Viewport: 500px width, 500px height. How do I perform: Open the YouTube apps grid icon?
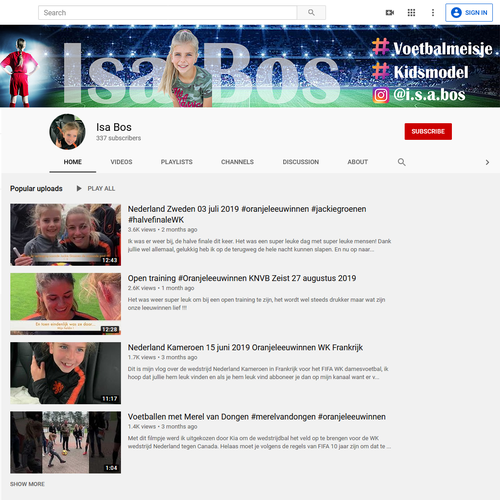click(x=411, y=13)
